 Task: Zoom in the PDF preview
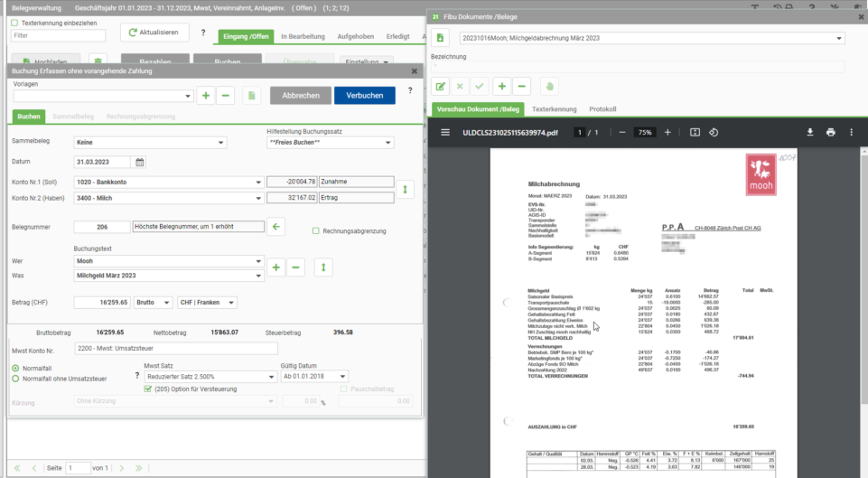[667, 133]
